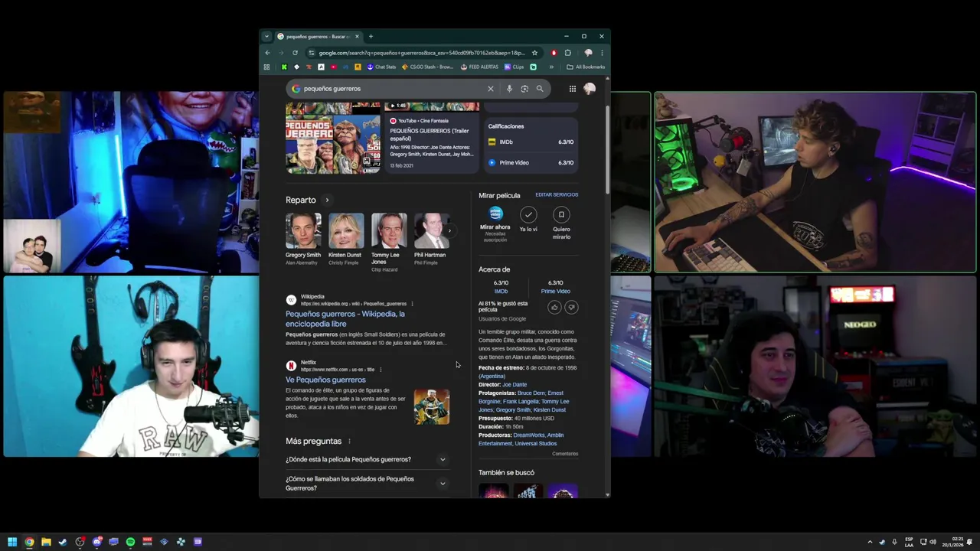Start voice search with the microphone icon
980x551 pixels.
click(x=509, y=89)
